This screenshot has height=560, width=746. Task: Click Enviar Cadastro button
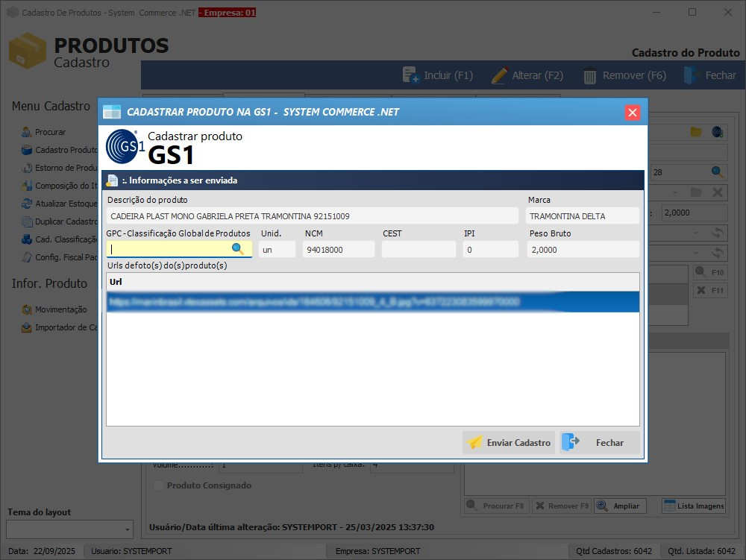pos(509,442)
